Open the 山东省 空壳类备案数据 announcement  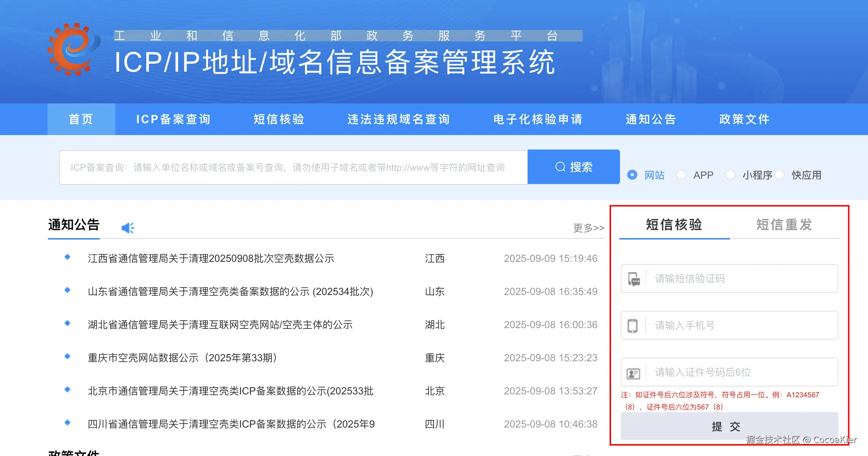(231, 292)
